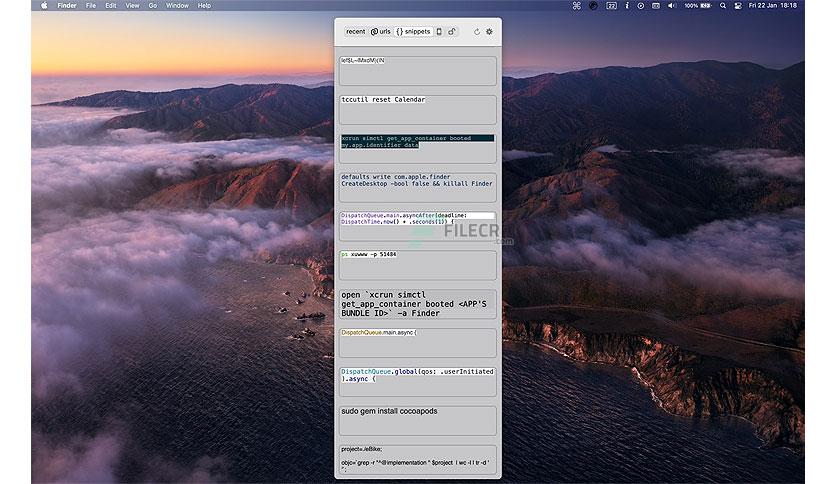Select the snippets tab
The height and width of the screenshot is (484, 836).
[x=413, y=31]
